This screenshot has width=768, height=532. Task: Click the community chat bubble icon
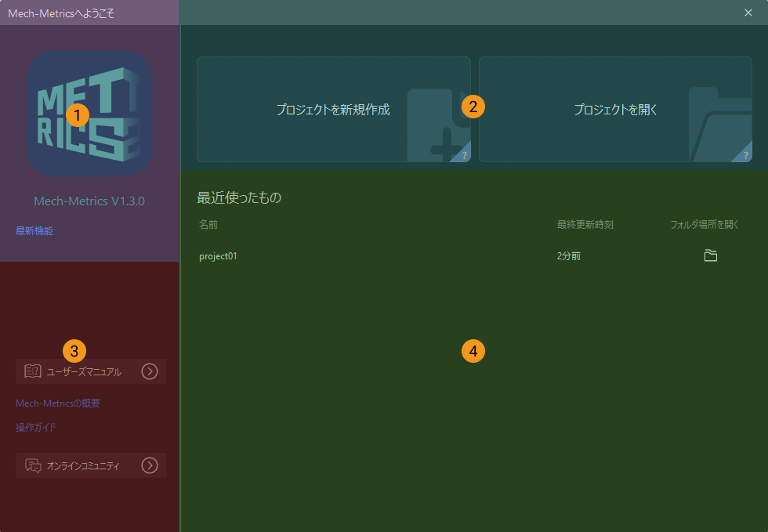(33, 465)
